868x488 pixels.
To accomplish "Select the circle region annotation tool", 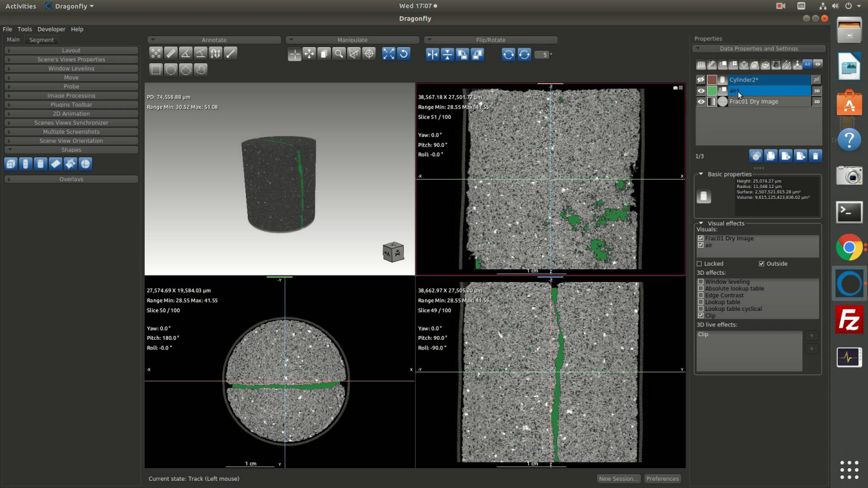I will tap(171, 70).
